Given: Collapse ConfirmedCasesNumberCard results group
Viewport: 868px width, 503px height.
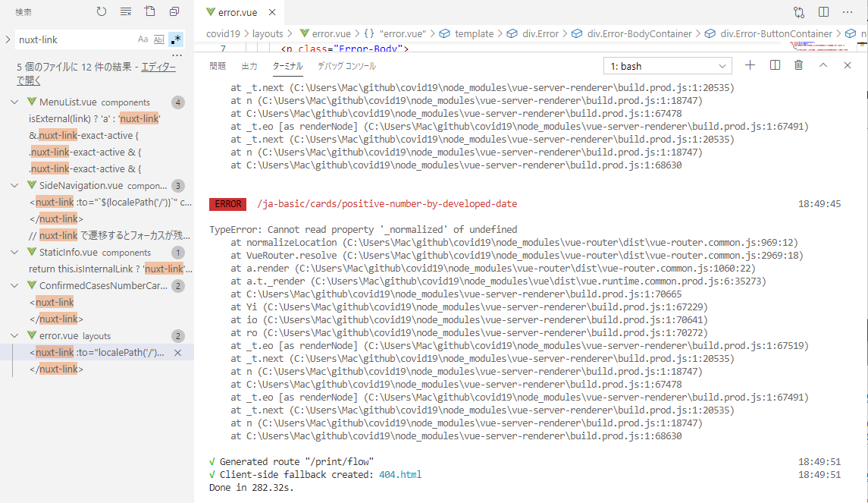Looking at the screenshot, I should tap(15, 286).
